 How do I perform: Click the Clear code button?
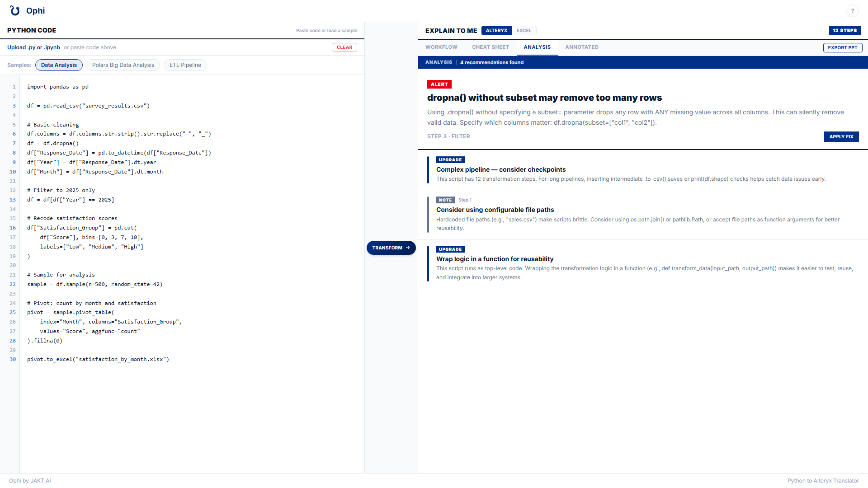pyautogui.click(x=344, y=47)
